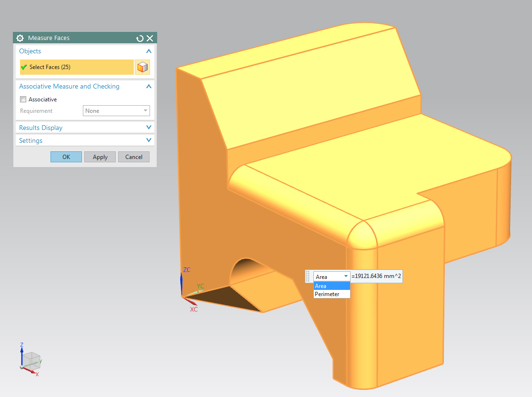Confirm measurement with the OK button

tap(66, 157)
